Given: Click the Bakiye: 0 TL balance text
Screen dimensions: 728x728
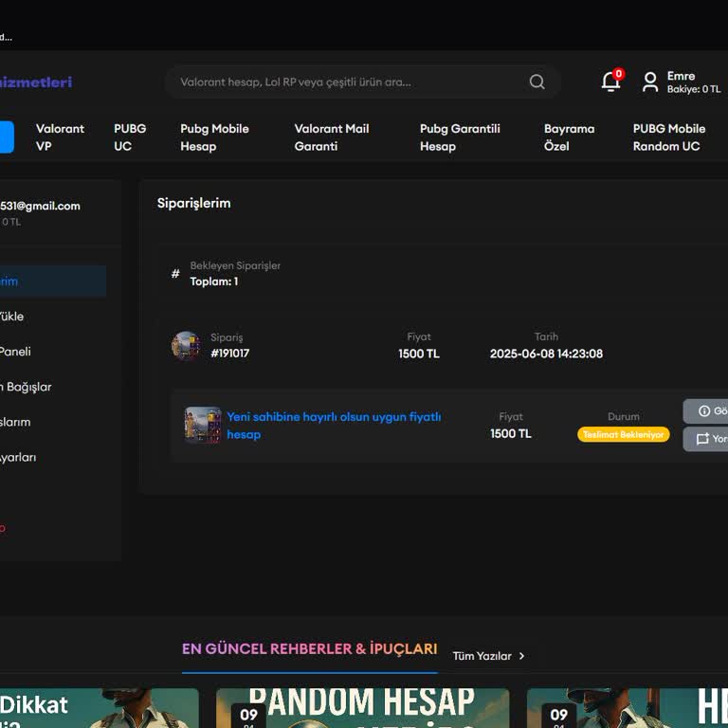Looking at the screenshot, I should tap(694, 89).
